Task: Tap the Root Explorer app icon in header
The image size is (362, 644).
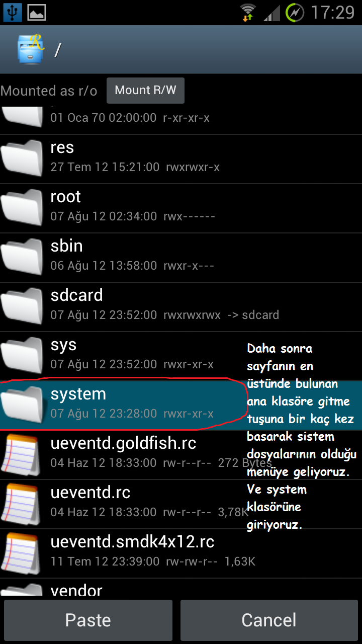Action: click(31, 49)
